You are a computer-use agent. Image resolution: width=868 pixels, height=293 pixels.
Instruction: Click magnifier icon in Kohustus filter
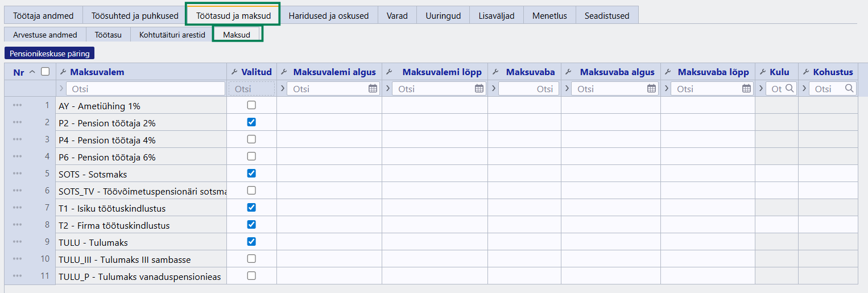tap(849, 89)
